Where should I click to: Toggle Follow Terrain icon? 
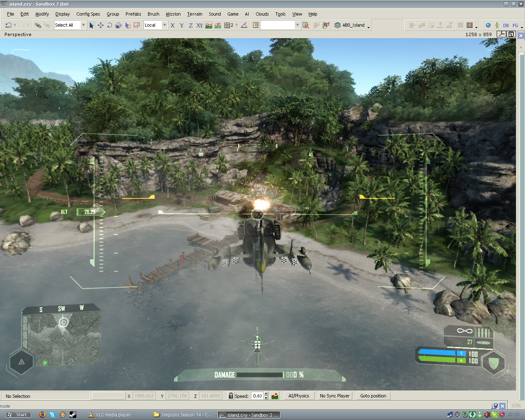(x=209, y=25)
